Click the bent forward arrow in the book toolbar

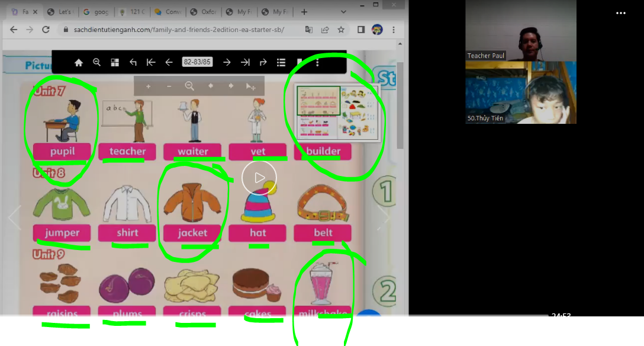pos(263,62)
